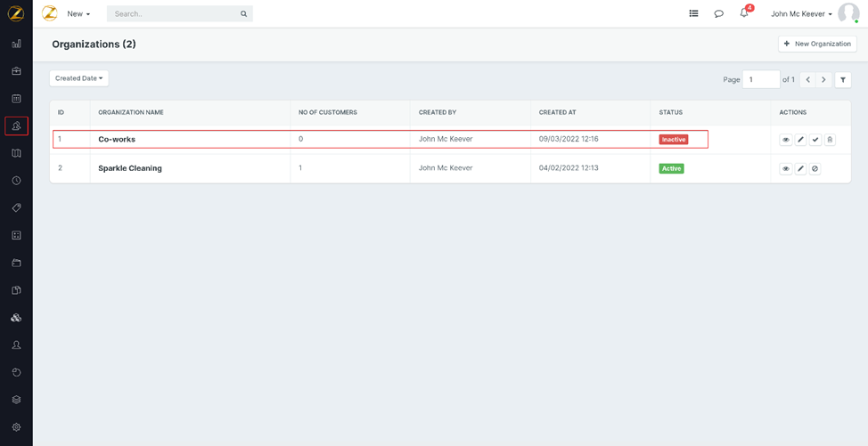868x446 pixels.
Task: Click the page number input field
Action: (x=761, y=79)
